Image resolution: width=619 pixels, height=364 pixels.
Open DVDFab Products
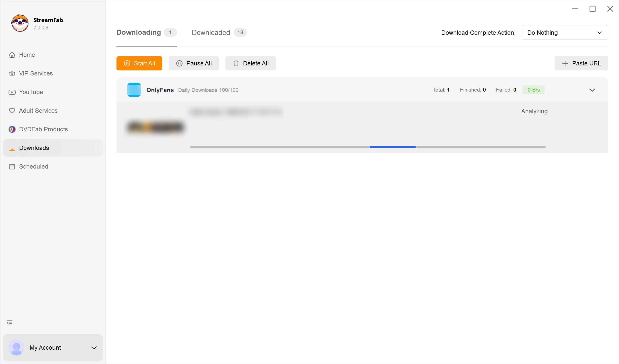(x=43, y=129)
